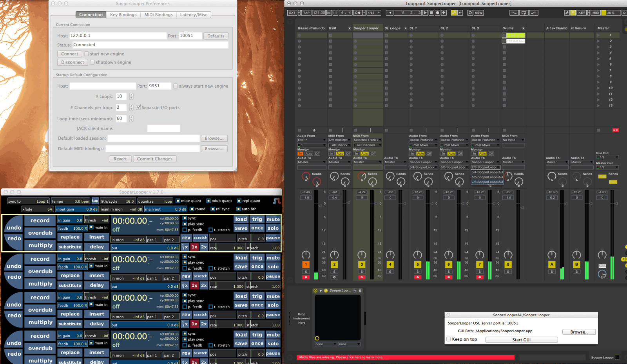Unfold the SooperLooper device triangle
The width and height of the screenshot is (627, 364).
pos(321,290)
